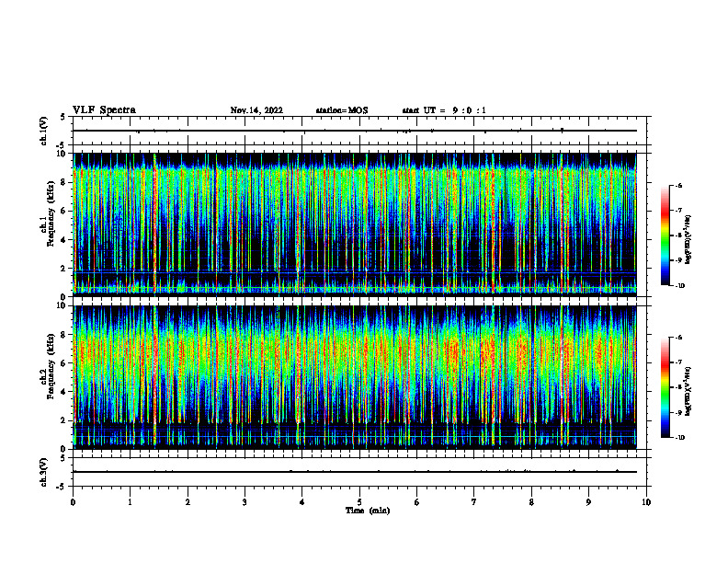Click the "Time (min)" axis label

tap(368, 511)
